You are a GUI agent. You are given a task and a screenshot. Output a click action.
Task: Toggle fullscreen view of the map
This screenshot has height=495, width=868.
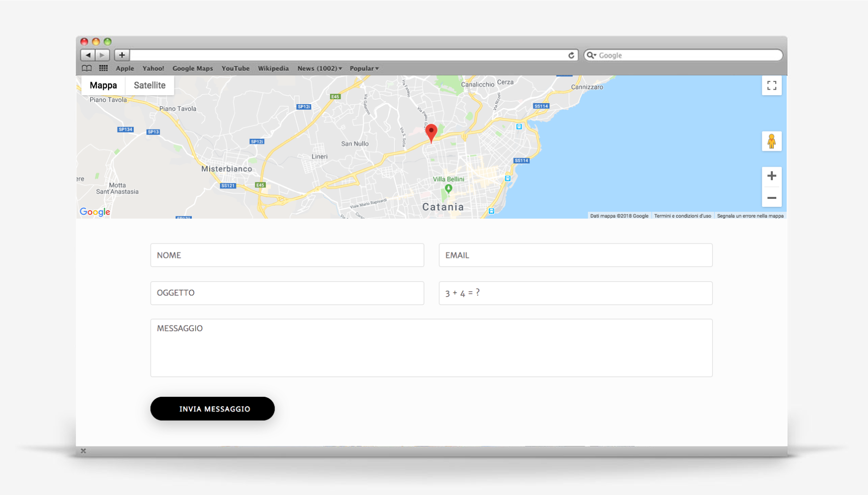(x=771, y=85)
